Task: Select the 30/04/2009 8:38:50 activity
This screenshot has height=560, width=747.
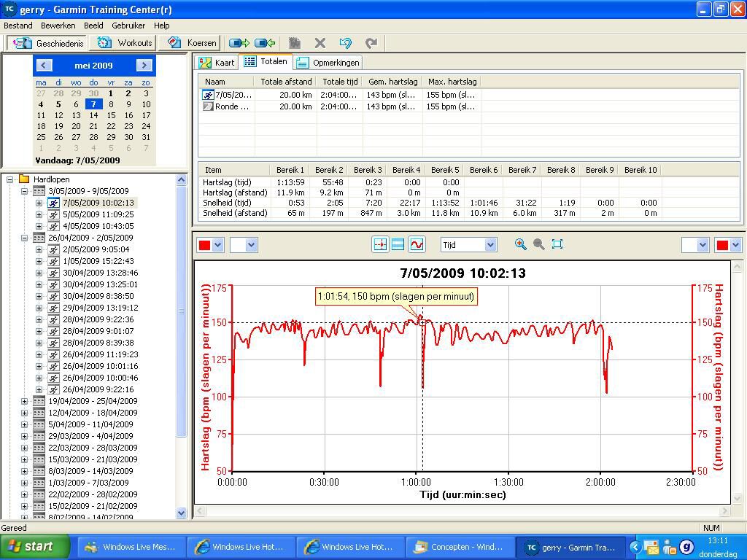Action: pos(98,296)
